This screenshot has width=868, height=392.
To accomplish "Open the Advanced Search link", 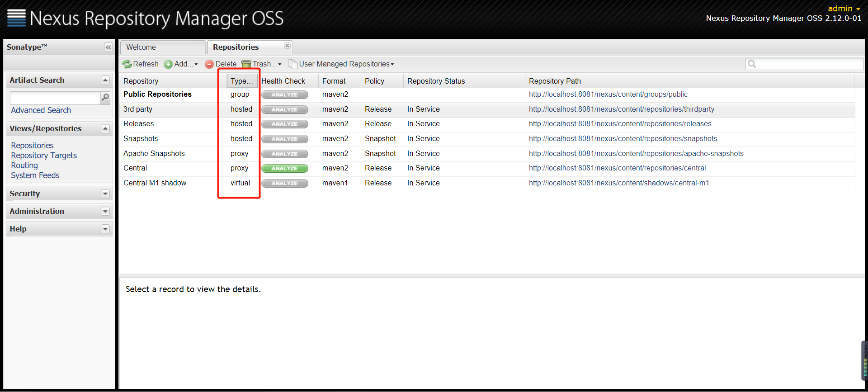I will point(41,110).
